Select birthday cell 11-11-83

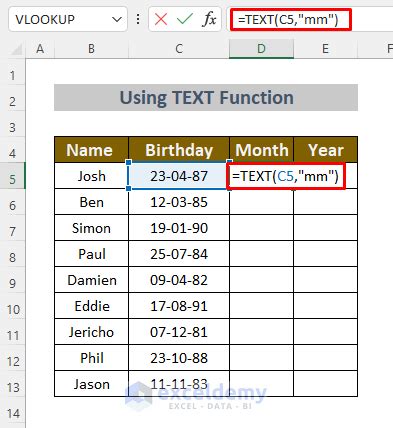click(179, 384)
